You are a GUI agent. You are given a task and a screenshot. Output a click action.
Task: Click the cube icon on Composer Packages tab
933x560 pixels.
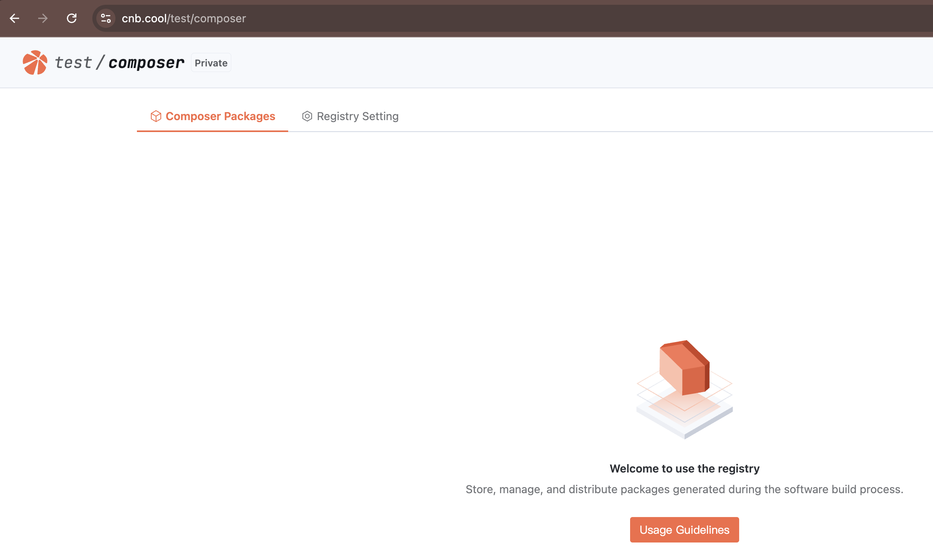point(156,116)
